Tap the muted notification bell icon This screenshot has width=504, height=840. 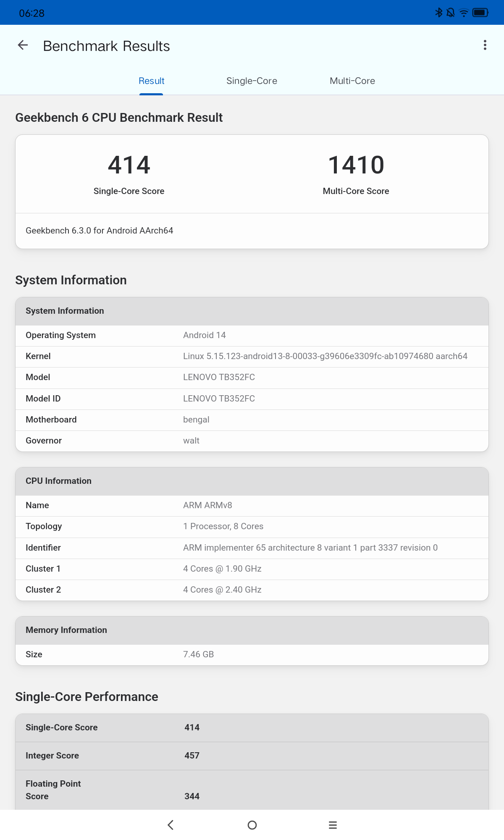tap(451, 13)
